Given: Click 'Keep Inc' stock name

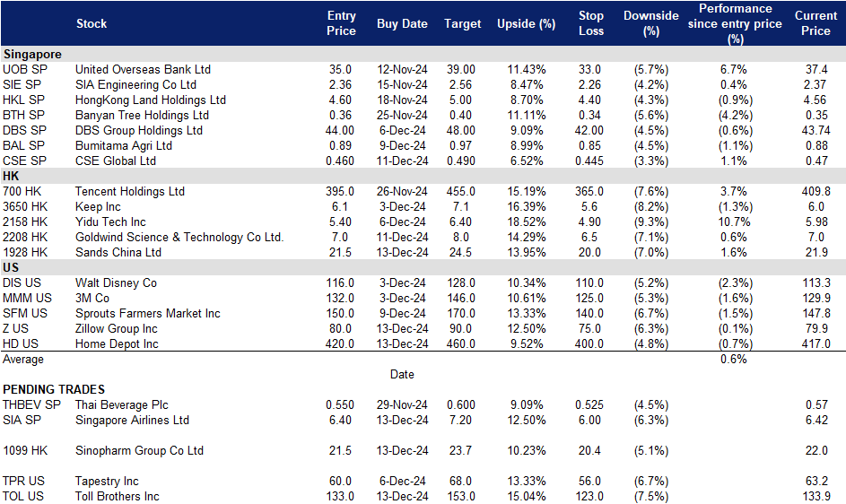Looking at the screenshot, I should click(x=98, y=206).
